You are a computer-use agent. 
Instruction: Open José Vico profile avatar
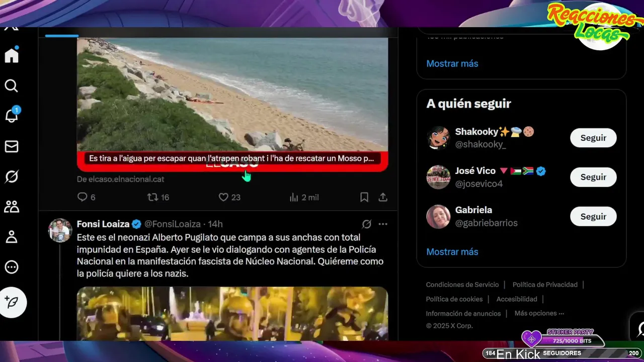point(438,177)
